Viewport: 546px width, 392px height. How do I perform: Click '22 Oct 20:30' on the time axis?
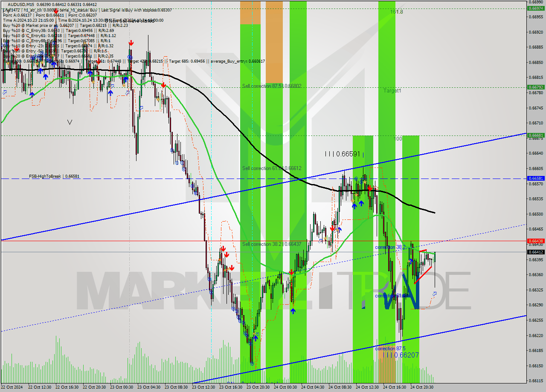[x=94, y=387]
